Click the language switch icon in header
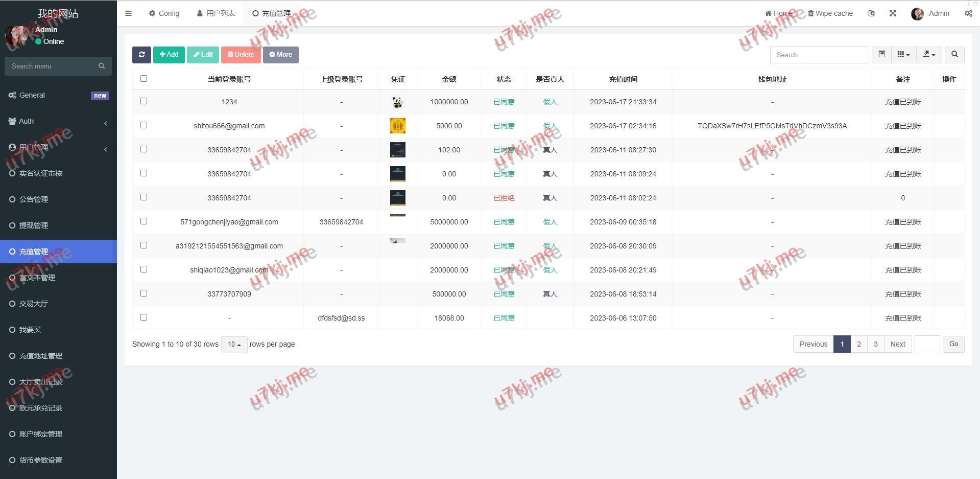This screenshot has width=980, height=479. point(871,13)
